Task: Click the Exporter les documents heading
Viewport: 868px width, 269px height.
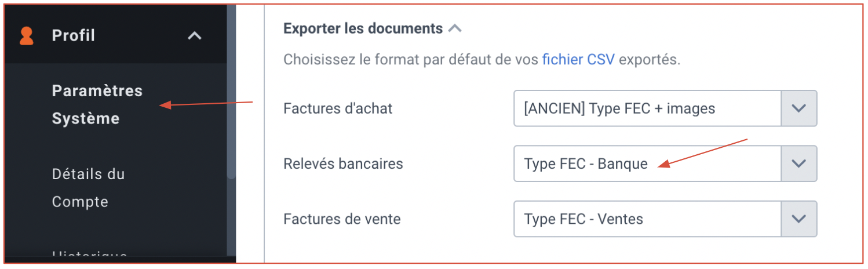Action: 363,28
